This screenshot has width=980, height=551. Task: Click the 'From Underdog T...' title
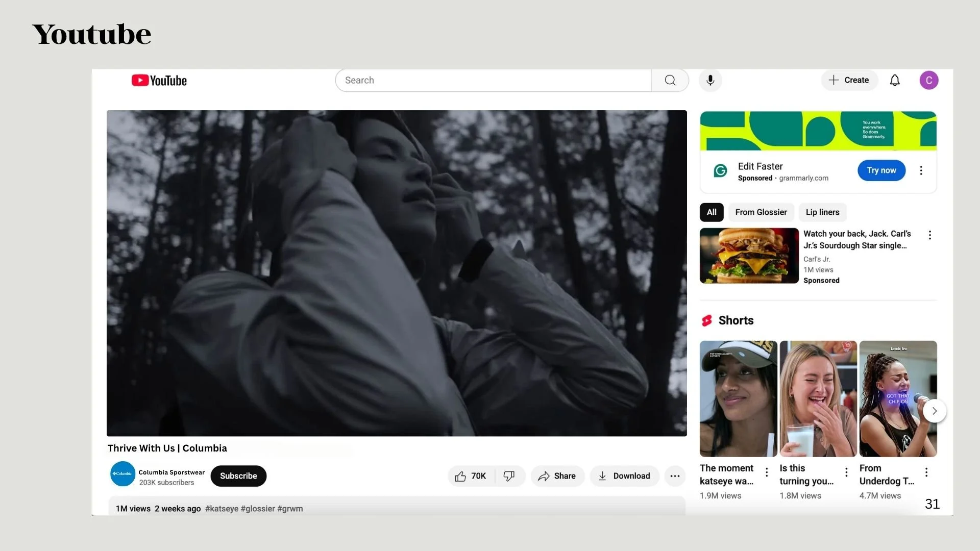[887, 474]
